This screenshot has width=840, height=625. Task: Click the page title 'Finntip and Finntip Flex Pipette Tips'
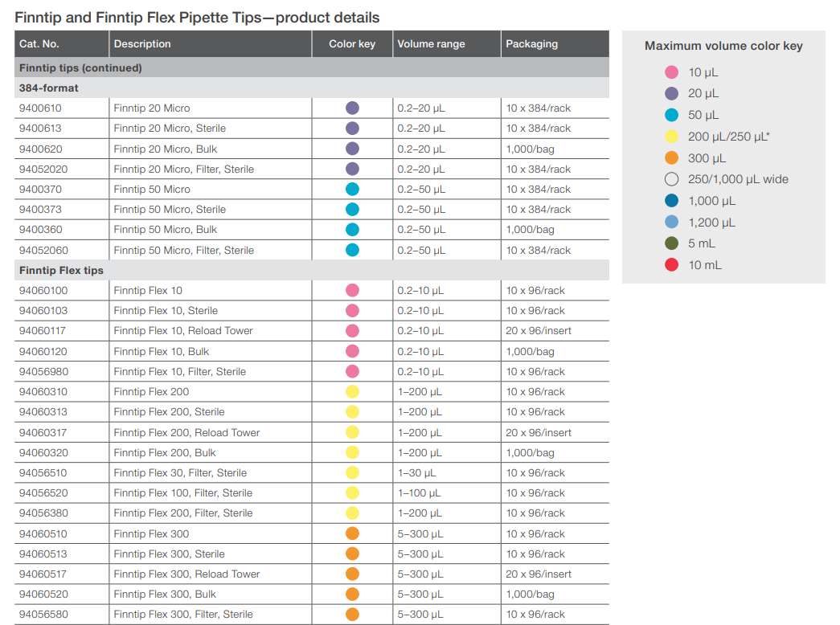click(x=138, y=18)
